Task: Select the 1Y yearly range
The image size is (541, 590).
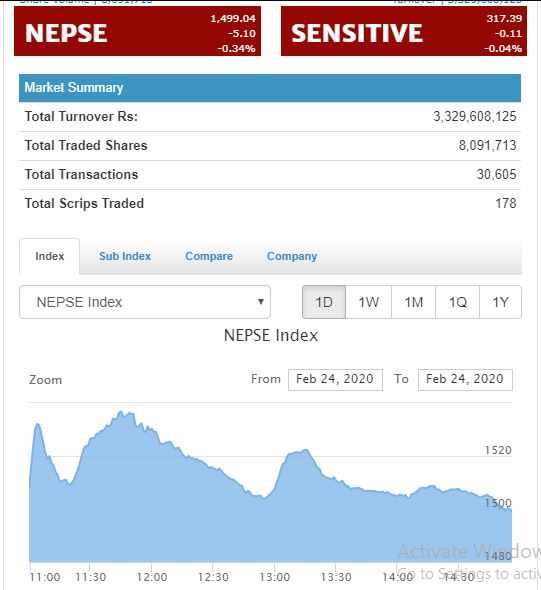Action: [x=500, y=302]
